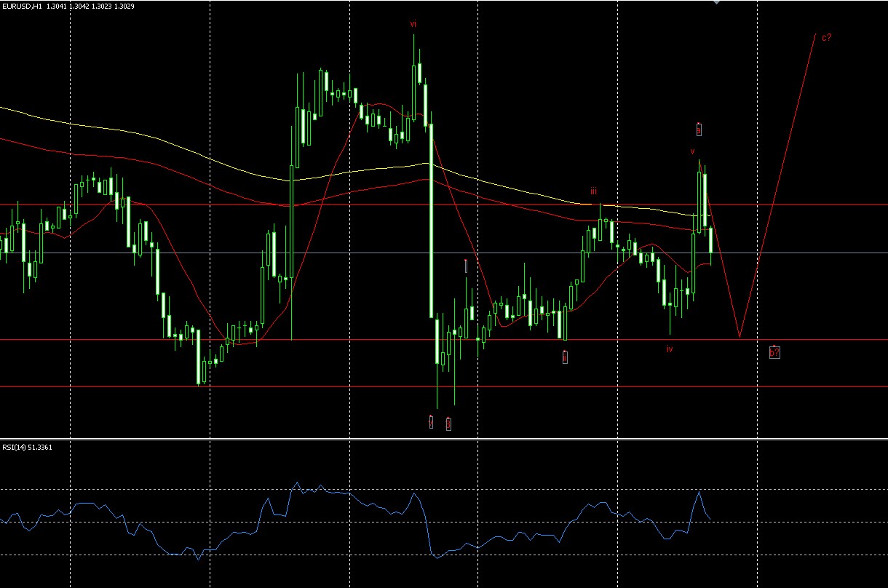Image resolution: width=888 pixels, height=588 pixels.
Task: Click the red down-arrow below wave ii low
Action: click(449, 424)
